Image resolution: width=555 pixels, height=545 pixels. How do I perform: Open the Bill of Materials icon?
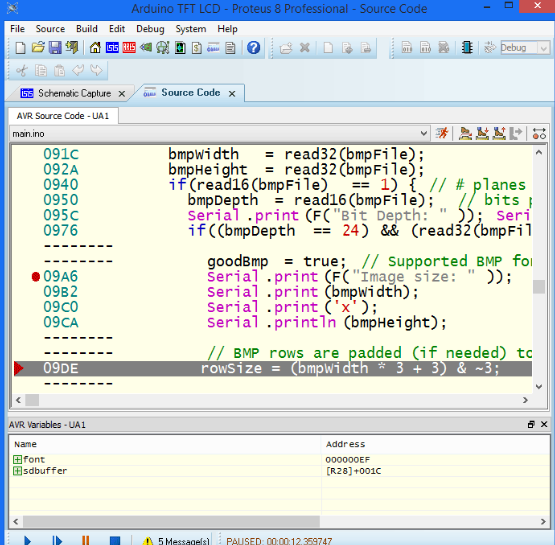pyautogui.click(x=197, y=47)
